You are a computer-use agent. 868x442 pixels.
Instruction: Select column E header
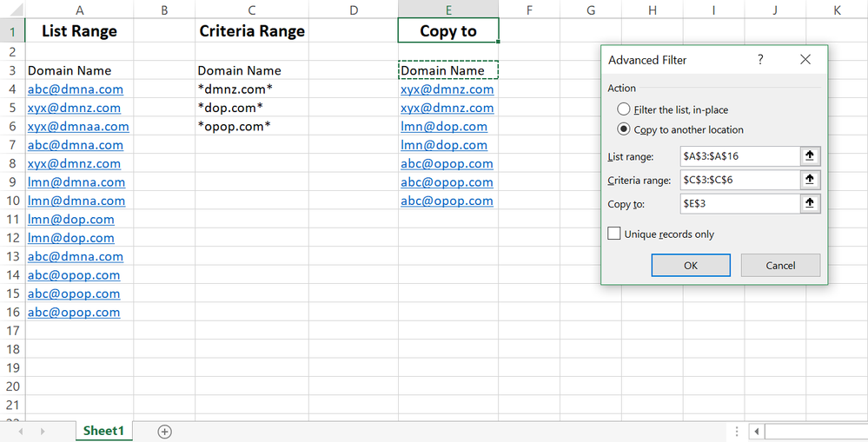[x=448, y=10]
